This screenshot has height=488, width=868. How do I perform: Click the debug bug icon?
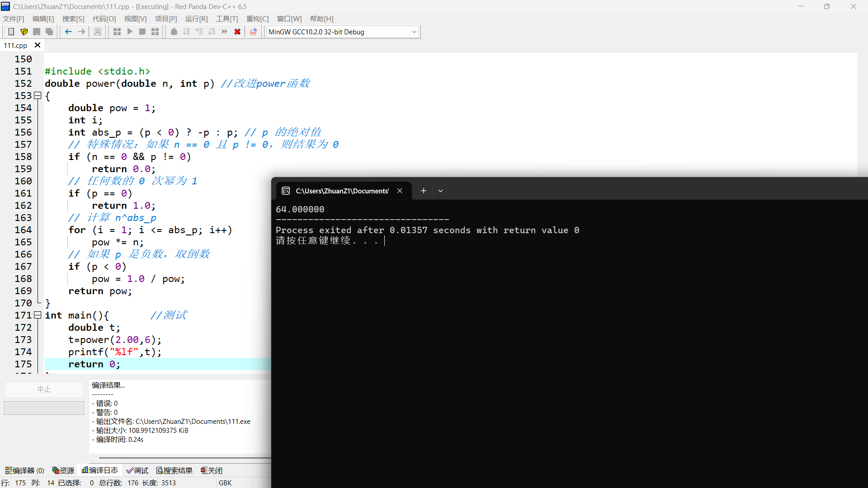(174, 32)
